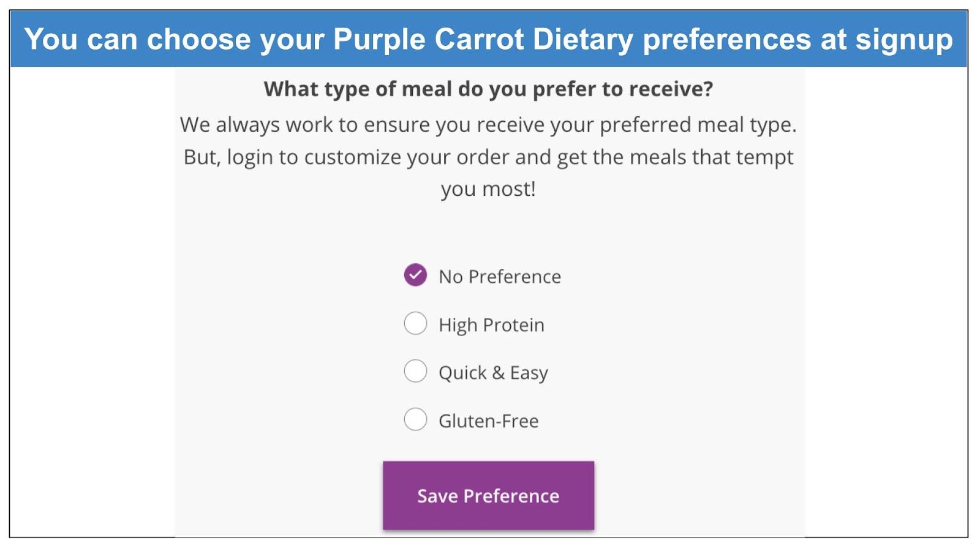This screenshot has width=980, height=551.
Task: Click the sentence starting 'We always work'
Action: tap(488, 125)
